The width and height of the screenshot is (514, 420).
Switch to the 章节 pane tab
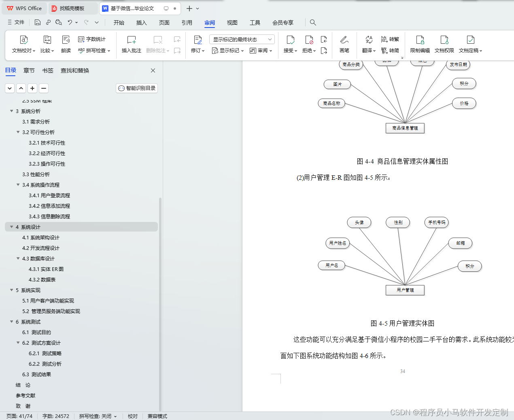29,70
